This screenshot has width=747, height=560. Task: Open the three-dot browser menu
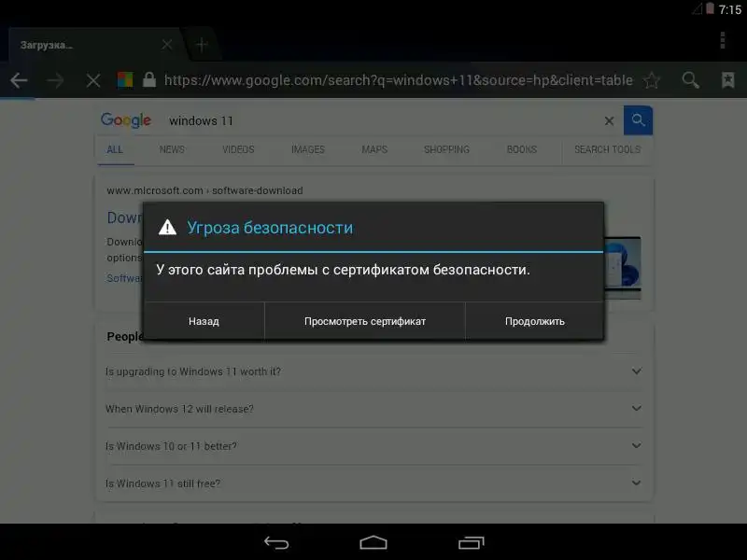point(723,40)
